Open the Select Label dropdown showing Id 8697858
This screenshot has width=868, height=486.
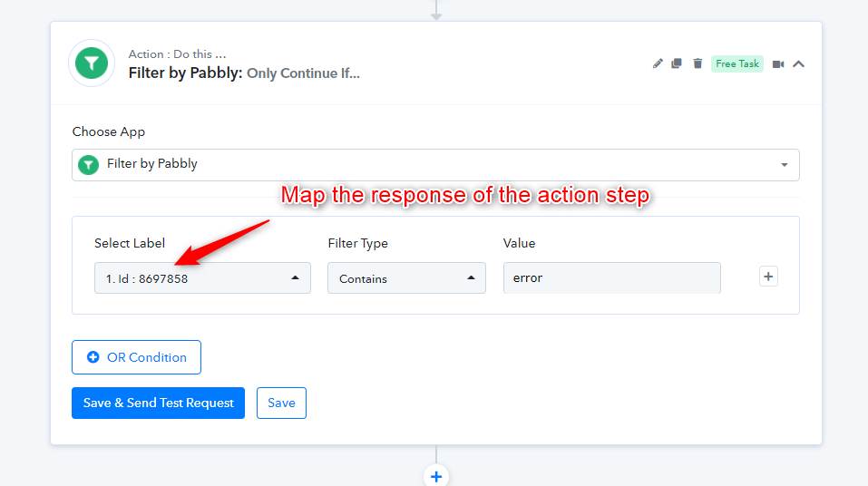pyautogui.click(x=202, y=277)
